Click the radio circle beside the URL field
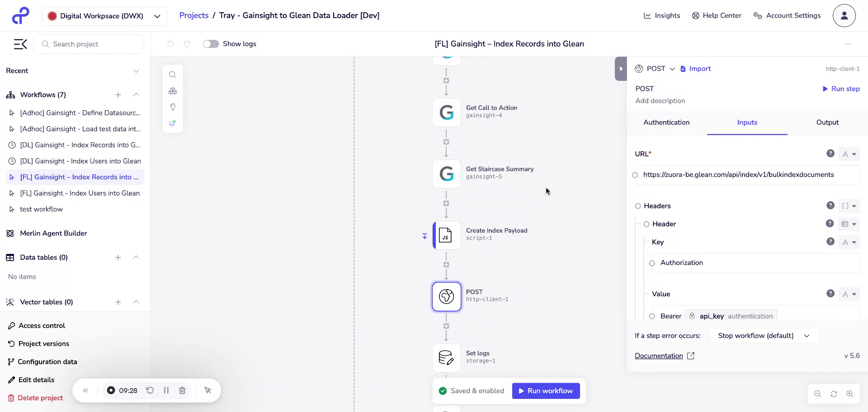The image size is (868, 412). pos(635,175)
